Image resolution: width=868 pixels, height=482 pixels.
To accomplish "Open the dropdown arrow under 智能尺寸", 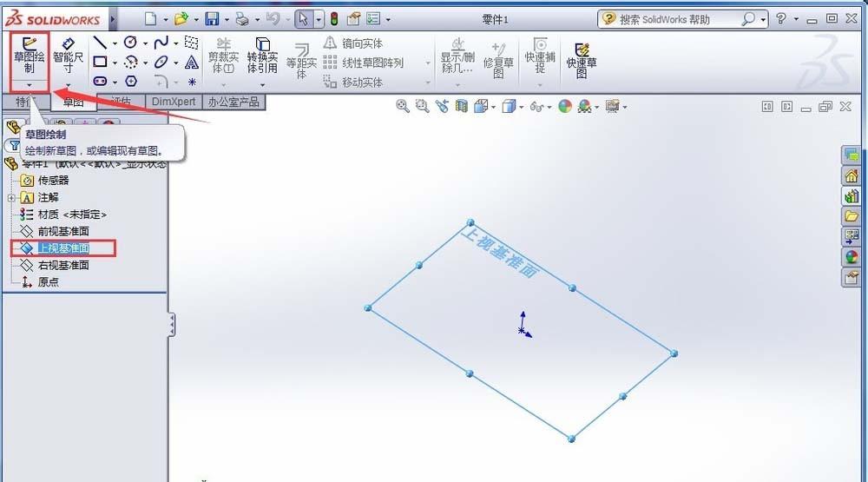I will click(68, 85).
